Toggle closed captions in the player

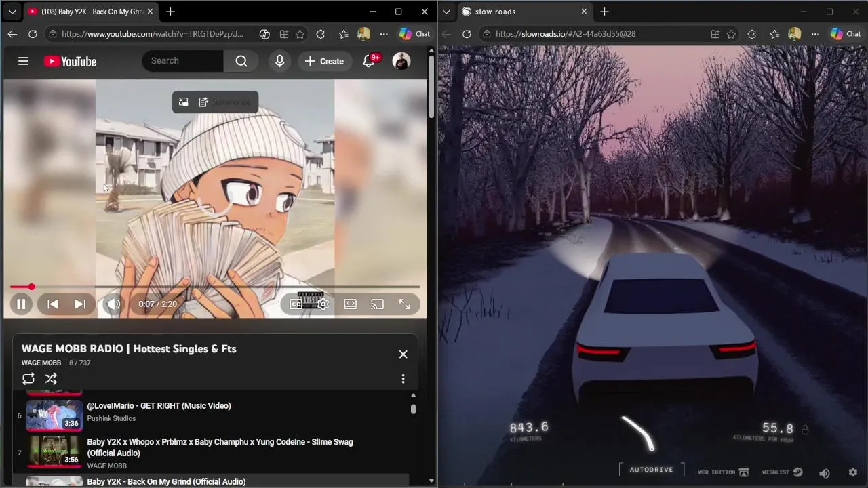pyautogui.click(x=296, y=304)
